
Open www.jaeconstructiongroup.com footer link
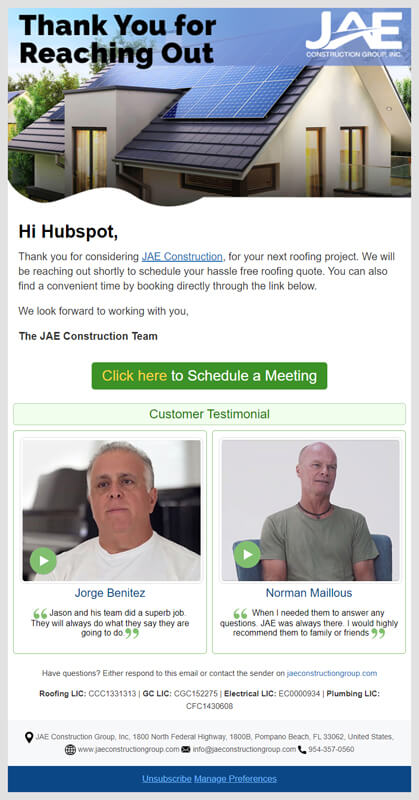[129, 749]
